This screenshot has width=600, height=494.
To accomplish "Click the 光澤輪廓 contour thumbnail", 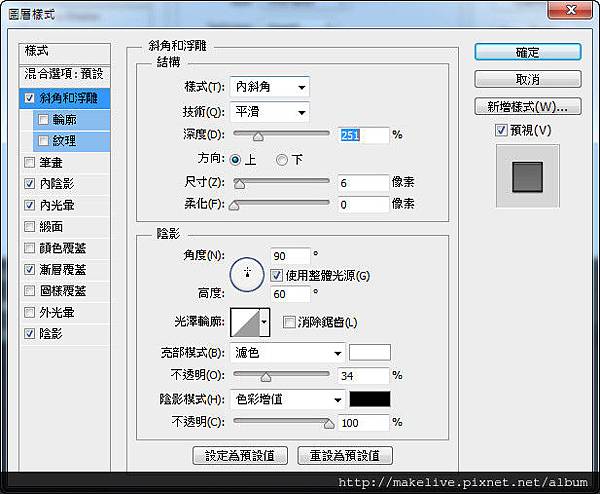I will click(245, 322).
